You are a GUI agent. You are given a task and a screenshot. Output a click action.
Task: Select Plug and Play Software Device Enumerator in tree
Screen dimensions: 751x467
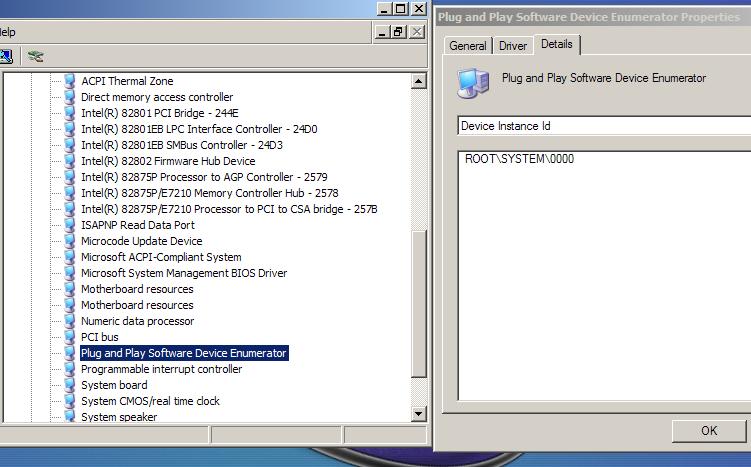[184, 353]
